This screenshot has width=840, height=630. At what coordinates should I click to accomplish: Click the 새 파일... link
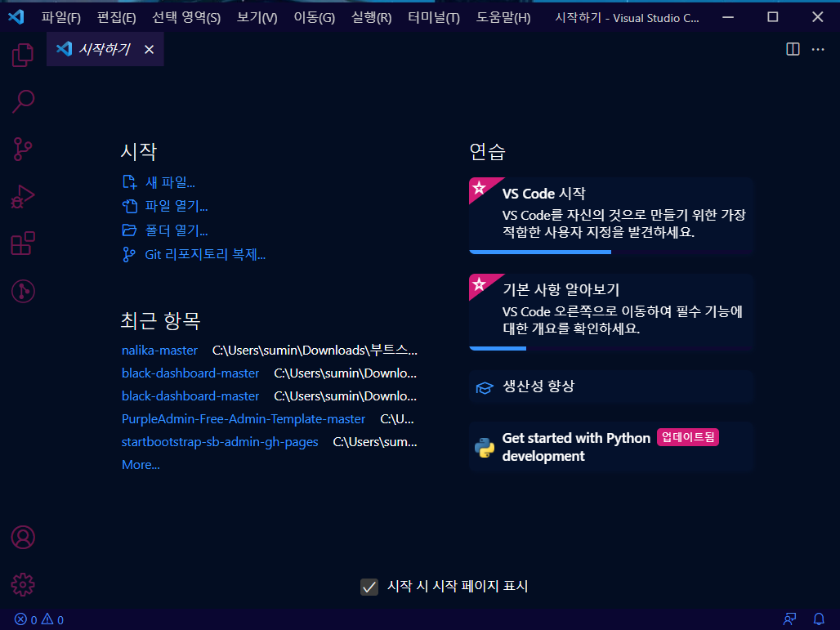click(x=170, y=182)
